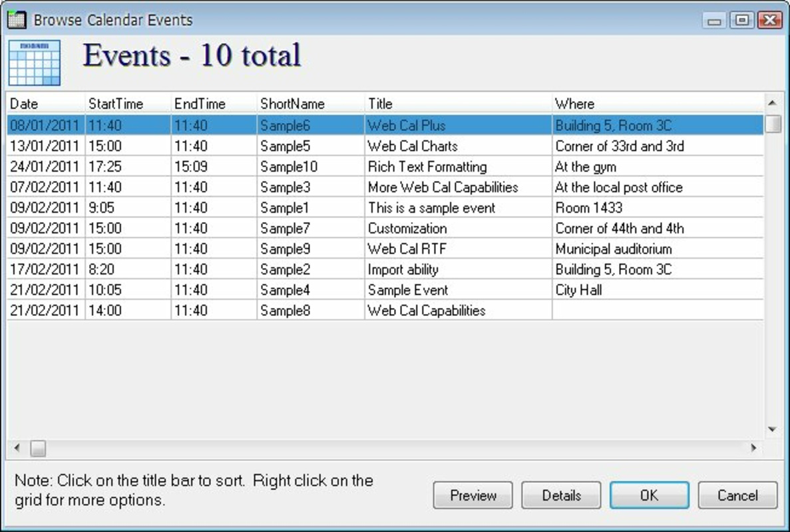Select Rich Text Formatting title cell

(x=458, y=167)
